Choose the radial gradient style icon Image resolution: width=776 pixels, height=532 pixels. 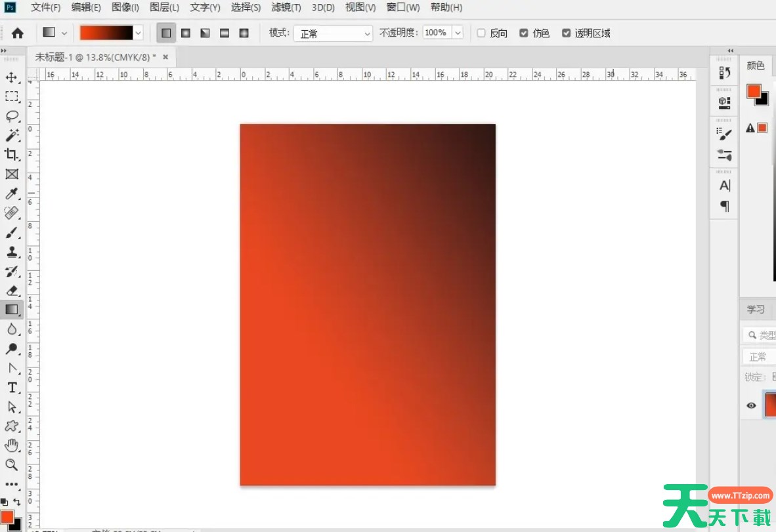(186, 33)
